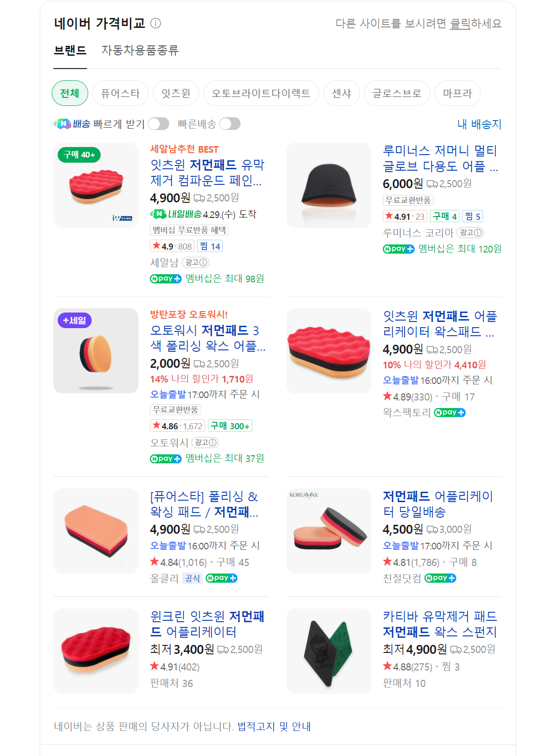Click the 광고 info badge next to 루미너스 코리아
Viewport: 560px width, 756px height.
coord(470,233)
